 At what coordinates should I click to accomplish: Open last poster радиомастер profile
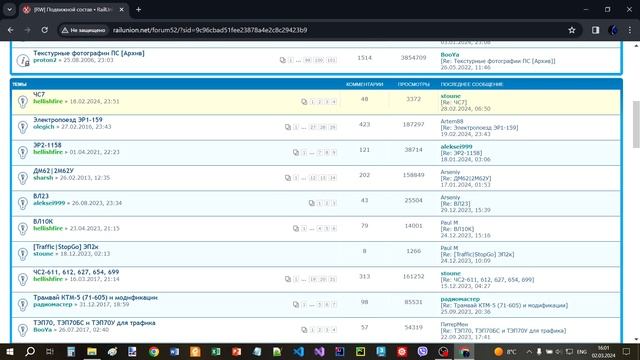(460, 299)
